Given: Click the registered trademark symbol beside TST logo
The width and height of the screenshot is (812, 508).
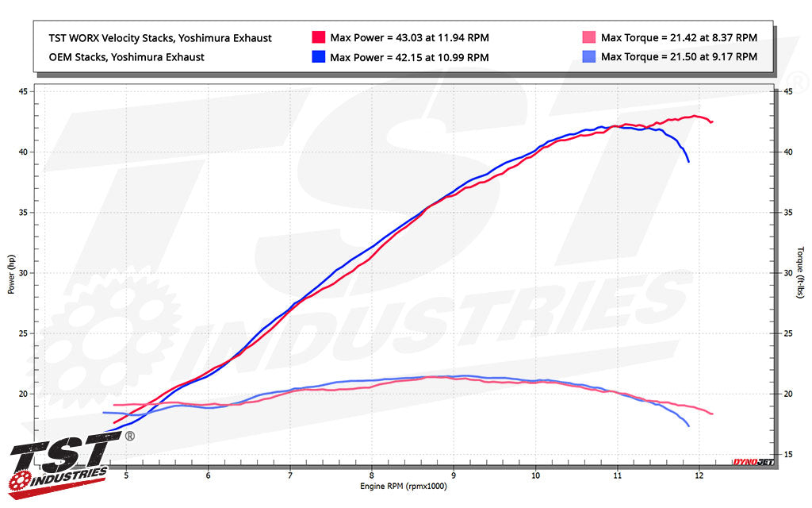Looking at the screenshot, I should click(130, 437).
